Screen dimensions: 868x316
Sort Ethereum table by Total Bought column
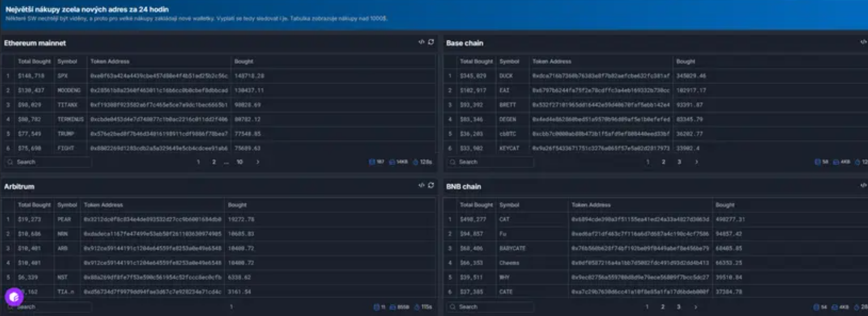(34, 61)
